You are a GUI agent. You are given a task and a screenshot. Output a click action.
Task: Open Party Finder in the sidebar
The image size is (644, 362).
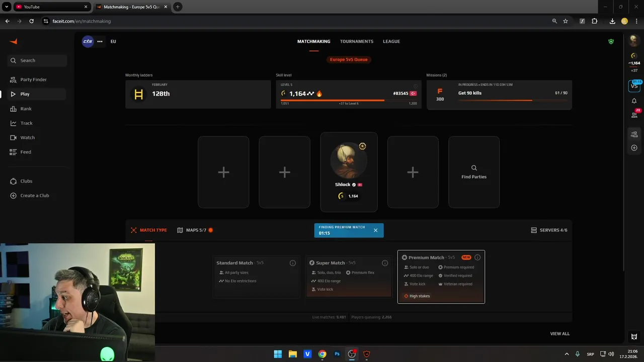pyautogui.click(x=37, y=79)
